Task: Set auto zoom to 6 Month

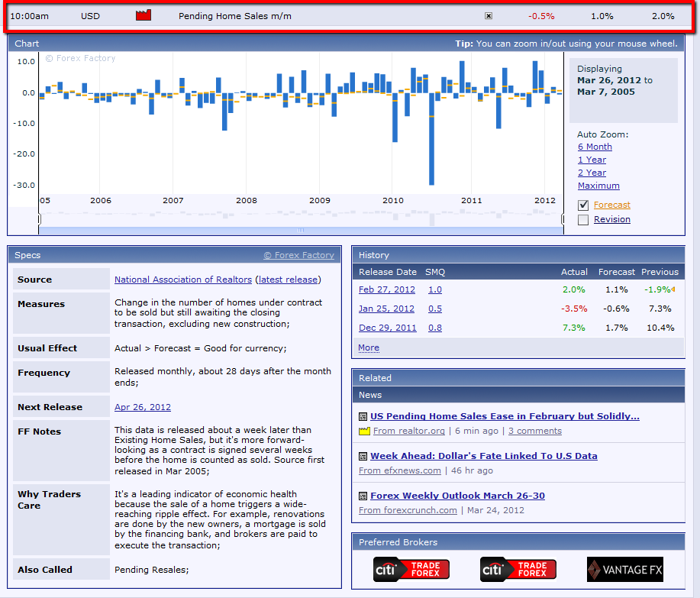Action: click(595, 147)
